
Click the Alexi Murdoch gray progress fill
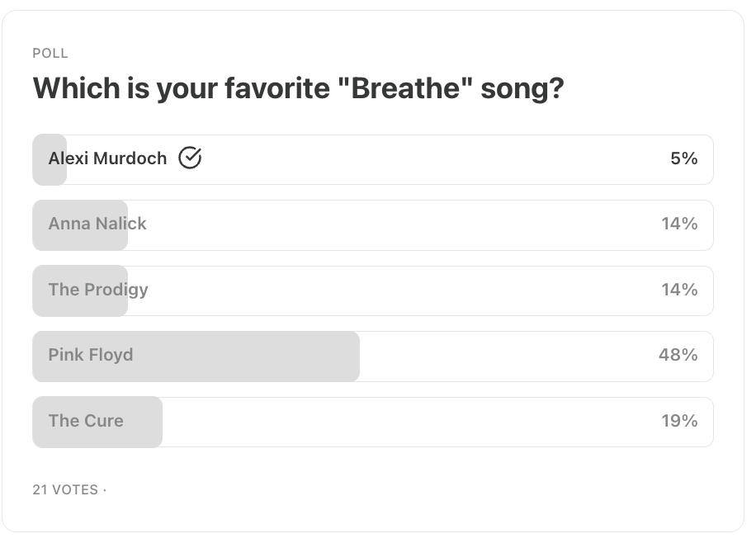(50, 159)
